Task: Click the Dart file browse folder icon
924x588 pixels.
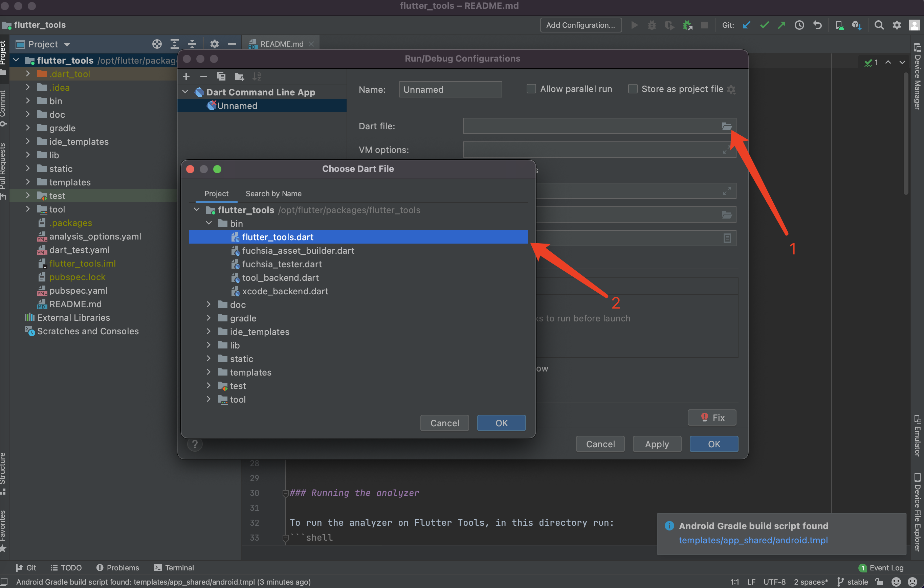Action: (726, 126)
